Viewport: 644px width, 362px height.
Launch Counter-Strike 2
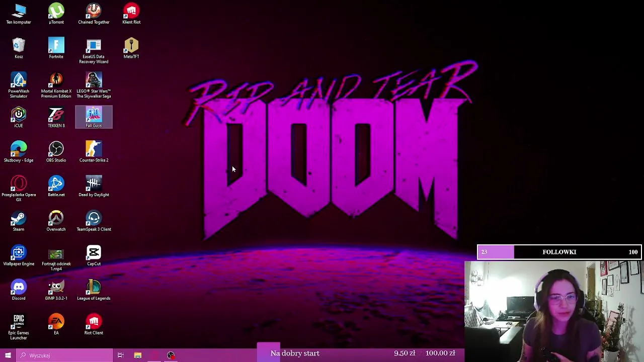pyautogui.click(x=94, y=152)
